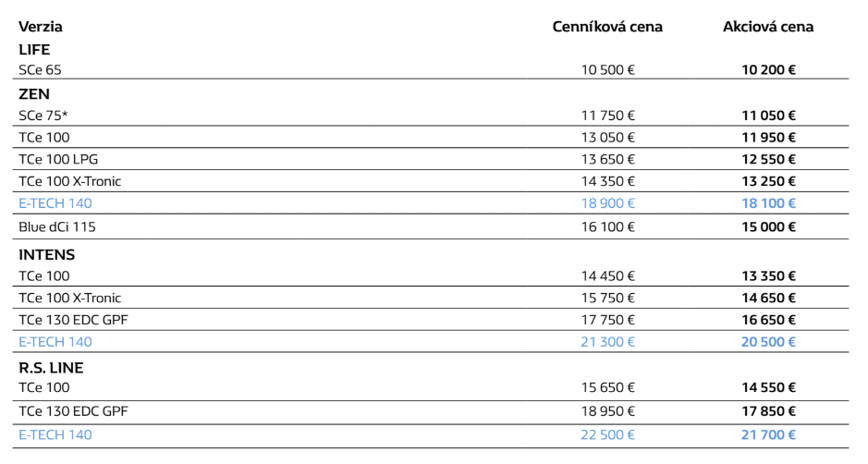Click the 17 850 € promo price
This screenshot has height=464, width=868.
click(x=768, y=410)
